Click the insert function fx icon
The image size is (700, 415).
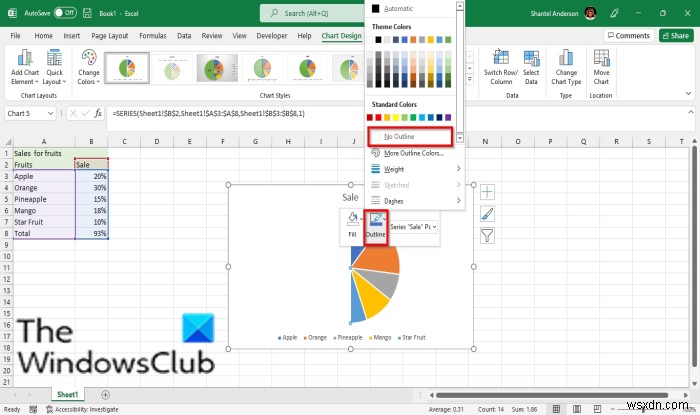[x=98, y=113]
